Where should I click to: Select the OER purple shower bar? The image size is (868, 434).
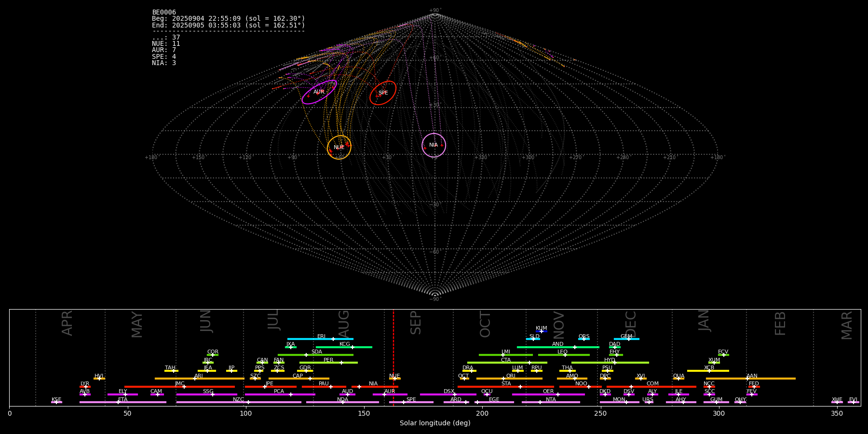click(548, 394)
